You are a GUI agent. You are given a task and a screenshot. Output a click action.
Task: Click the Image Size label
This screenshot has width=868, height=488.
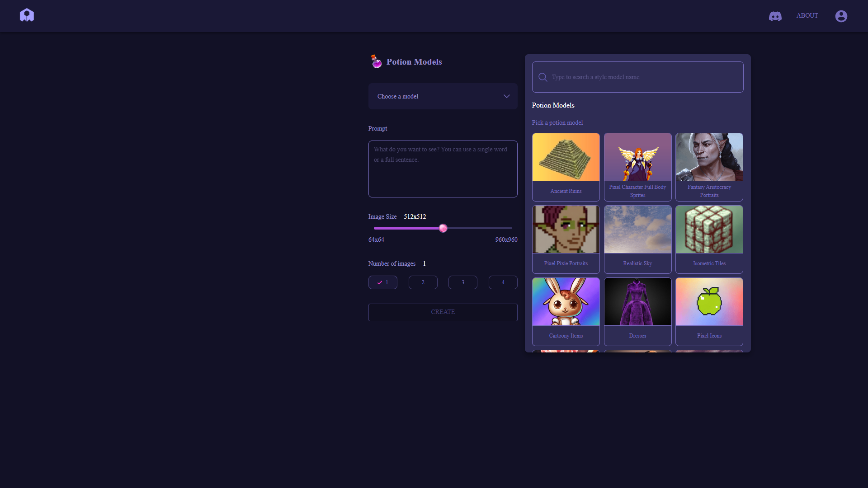[382, 217]
